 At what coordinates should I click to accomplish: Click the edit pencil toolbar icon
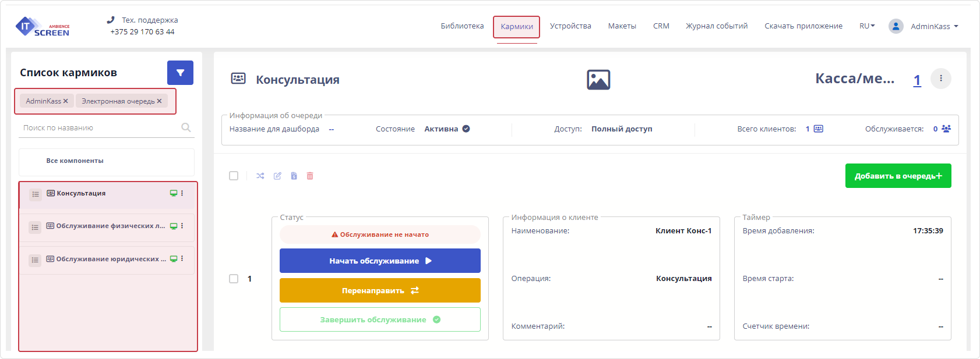coord(277,176)
